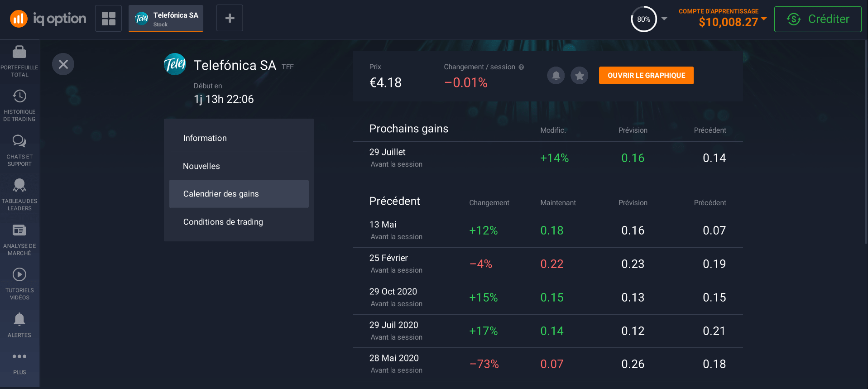
Task: Select Calendrier des gains menu item
Action: click(x=239, y=194)
